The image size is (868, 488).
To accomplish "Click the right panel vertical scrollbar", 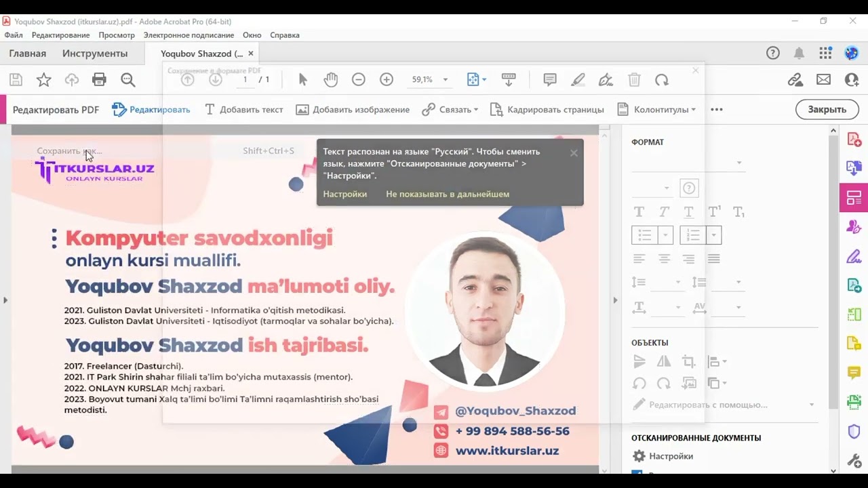I will [833, 271].
